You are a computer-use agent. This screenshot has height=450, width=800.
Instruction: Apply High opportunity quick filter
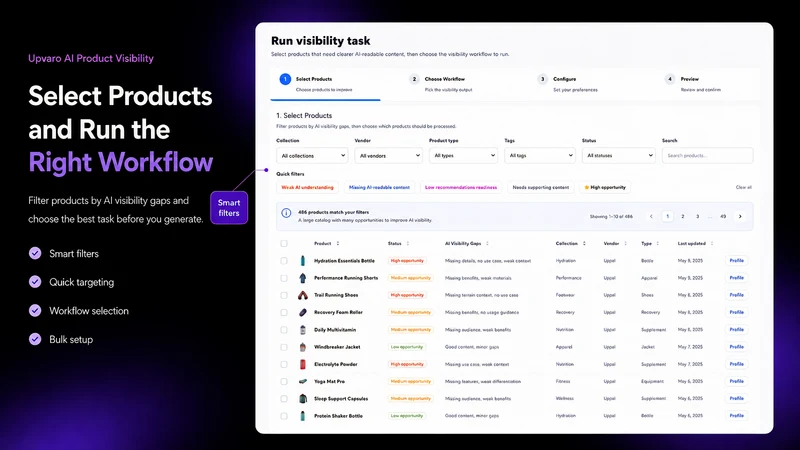pos(605,187)
